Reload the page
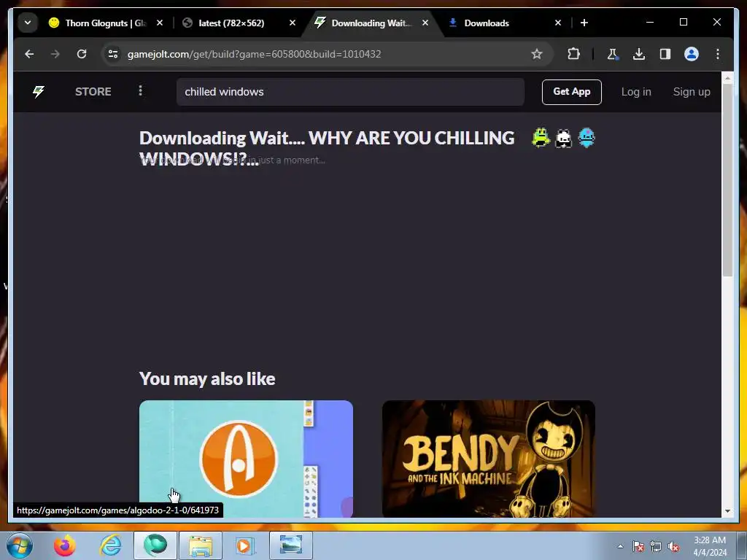The image size is (747, 560). [82, 54]
